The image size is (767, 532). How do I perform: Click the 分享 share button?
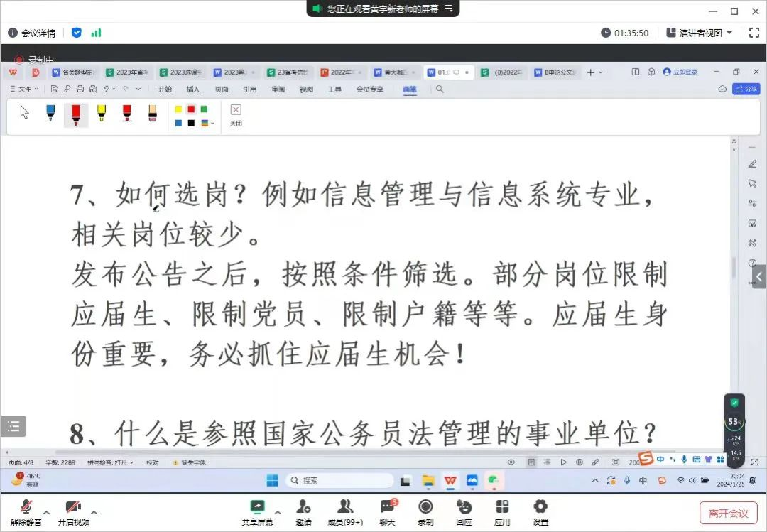[746, 89]
